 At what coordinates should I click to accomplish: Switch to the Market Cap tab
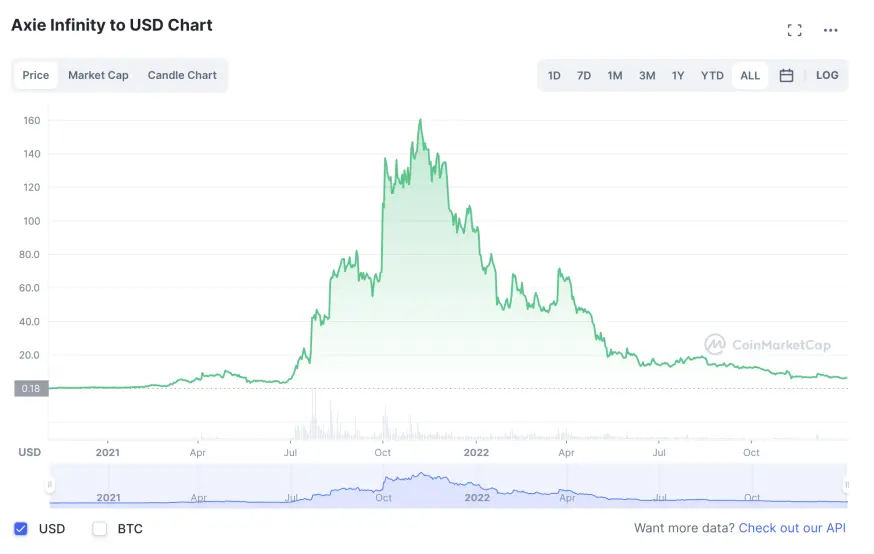tap(98, 75)
